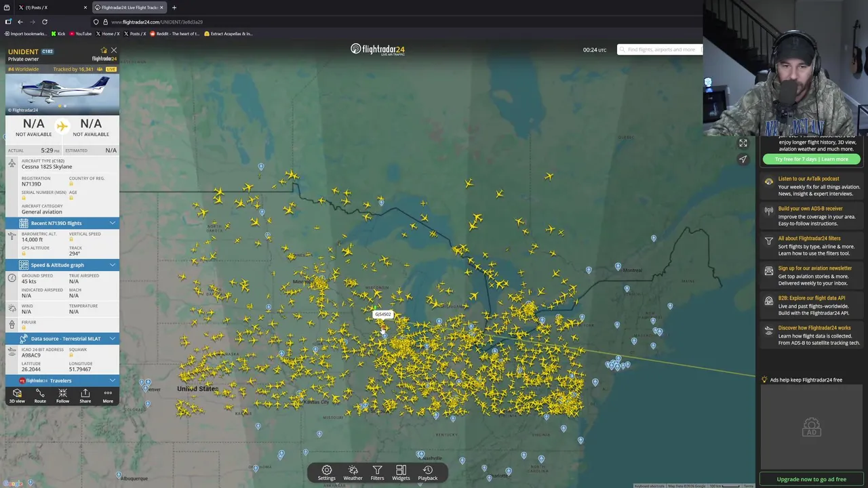Open the Kick bookmark
Screen dimensions: 868x488
(x=58, y=33)
